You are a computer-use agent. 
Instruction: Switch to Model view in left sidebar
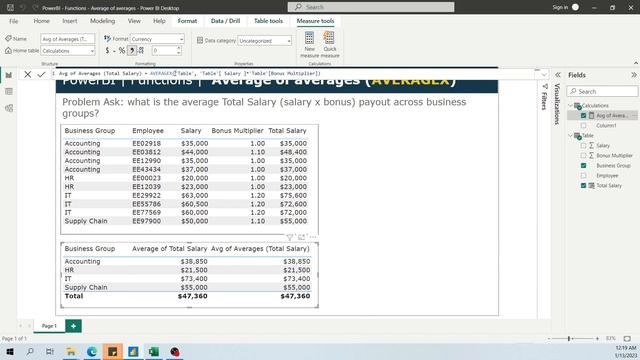click(9, 108)
